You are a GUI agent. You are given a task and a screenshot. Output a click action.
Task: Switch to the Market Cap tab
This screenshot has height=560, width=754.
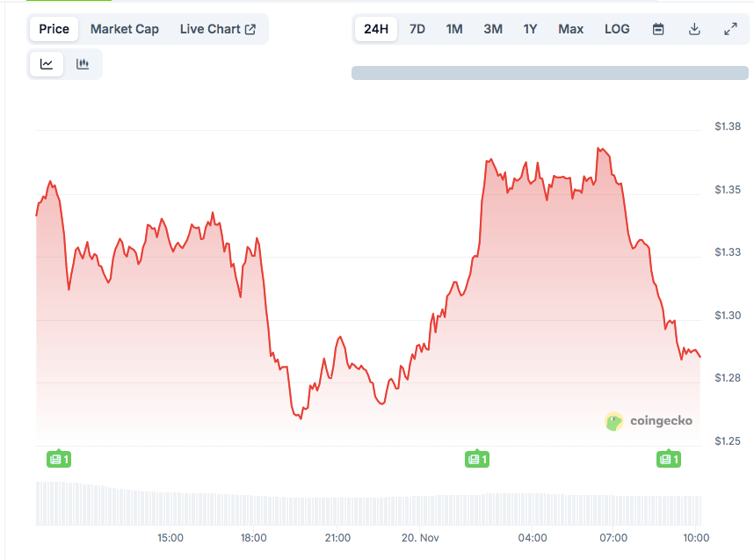[x=125, y=29]
